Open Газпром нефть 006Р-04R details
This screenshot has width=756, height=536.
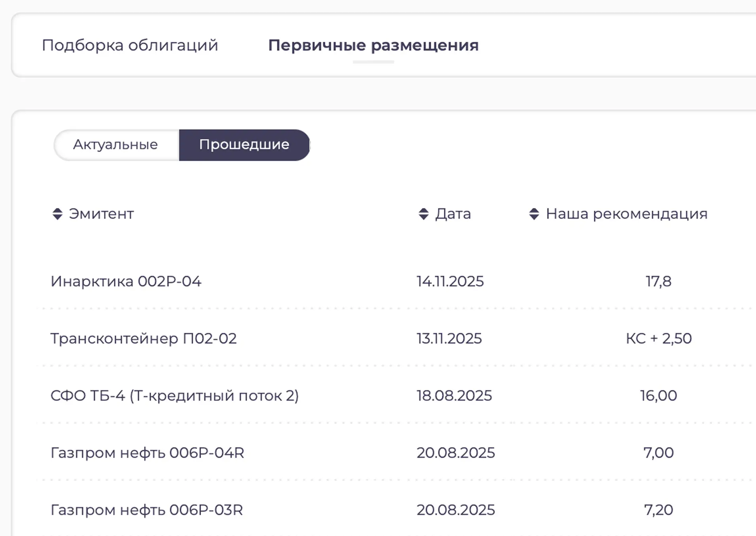(147, 452)
